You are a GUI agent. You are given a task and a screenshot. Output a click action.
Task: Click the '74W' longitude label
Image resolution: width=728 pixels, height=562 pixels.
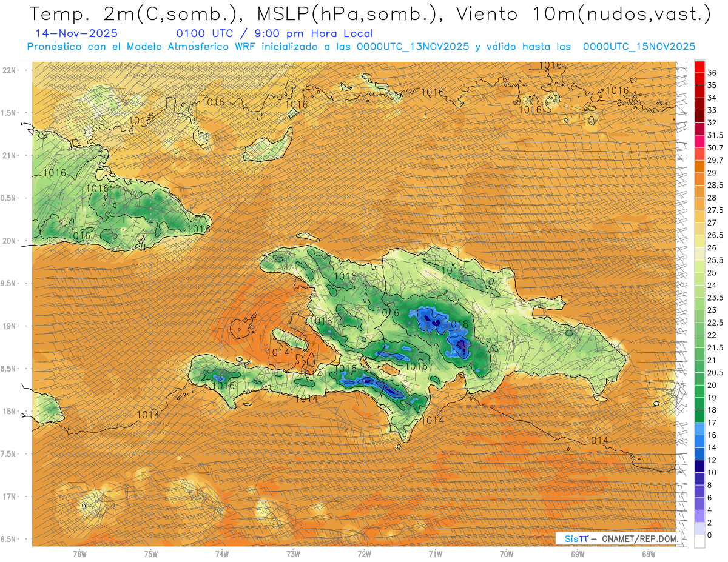(222, 554)
